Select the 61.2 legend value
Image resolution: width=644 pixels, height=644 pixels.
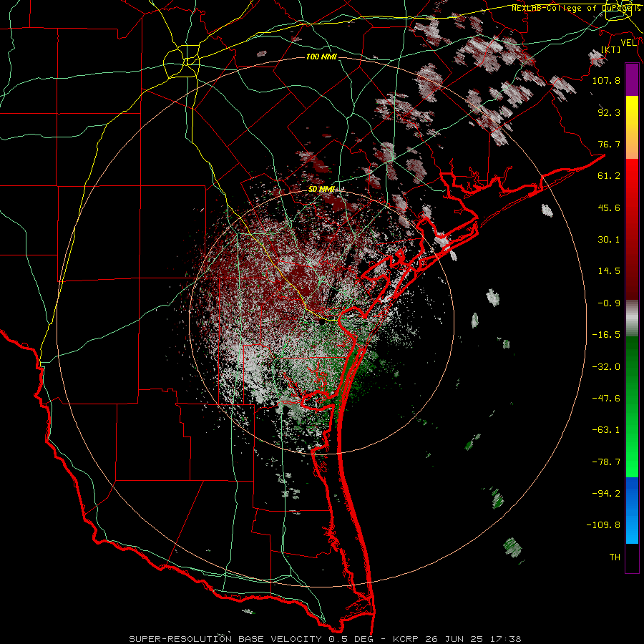(x=609, y=176)
